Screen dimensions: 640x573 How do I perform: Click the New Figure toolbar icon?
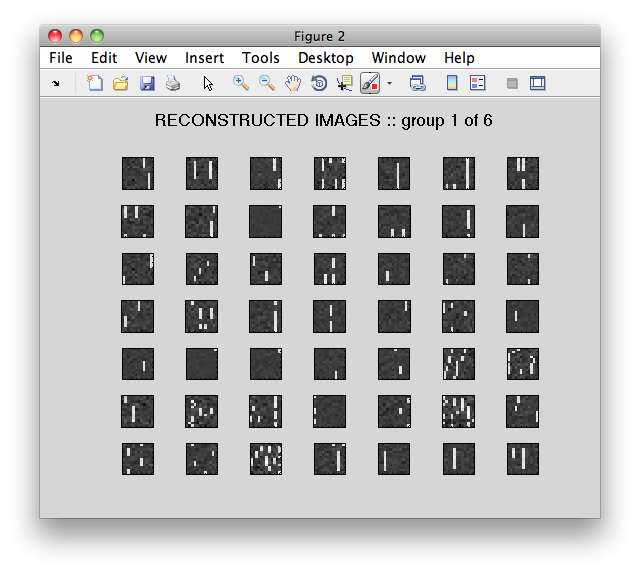[95, 83]
